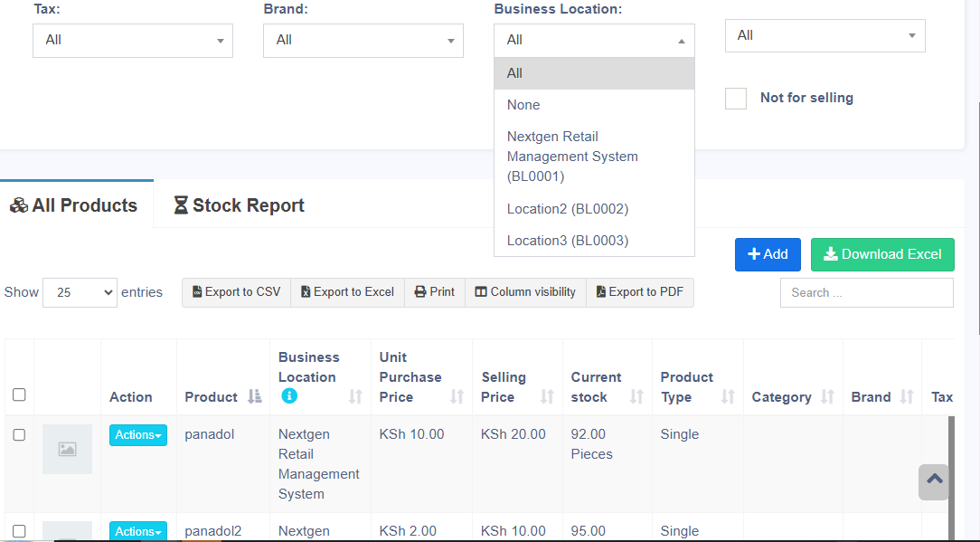Sort by Current stock column icon
The image size is (980, 542).
click(x=636, y=397)
